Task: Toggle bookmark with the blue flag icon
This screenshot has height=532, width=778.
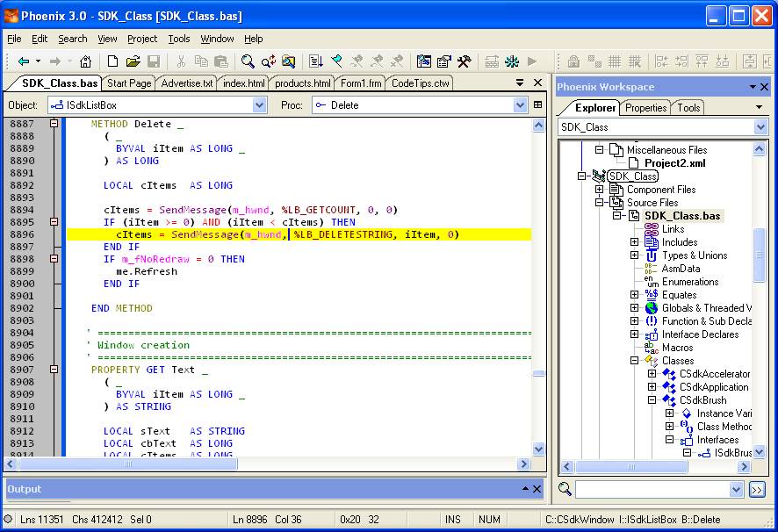Action: [336, 61]
